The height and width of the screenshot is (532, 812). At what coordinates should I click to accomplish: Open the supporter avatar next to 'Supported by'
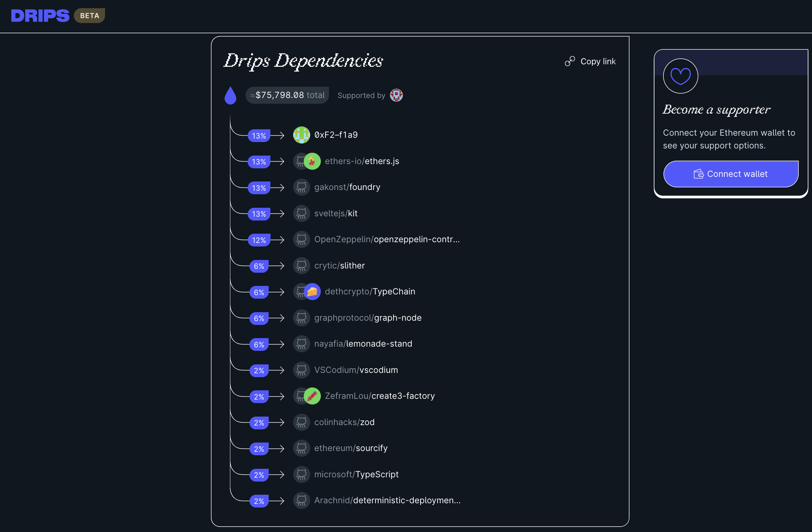[x=396, y=95]
